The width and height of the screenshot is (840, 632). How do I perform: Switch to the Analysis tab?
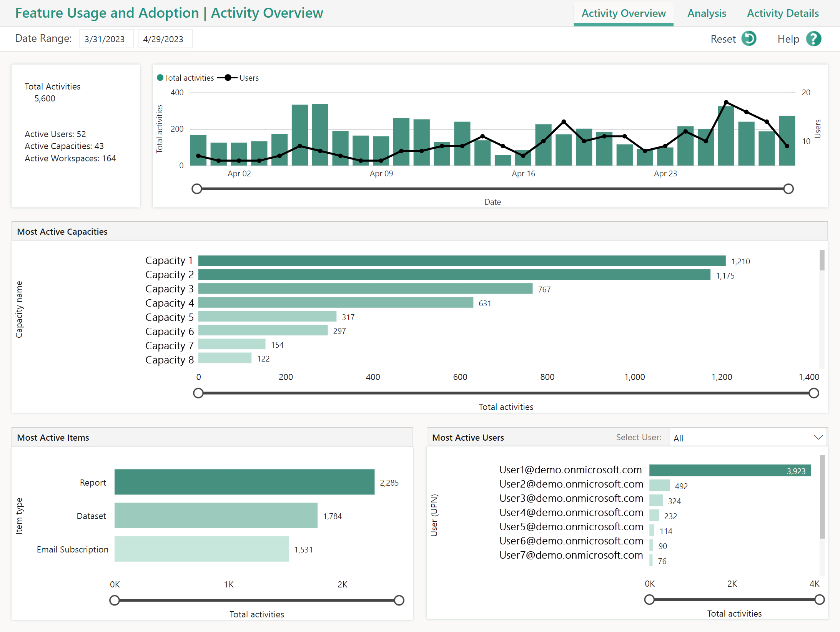click(x=705, y=12)
